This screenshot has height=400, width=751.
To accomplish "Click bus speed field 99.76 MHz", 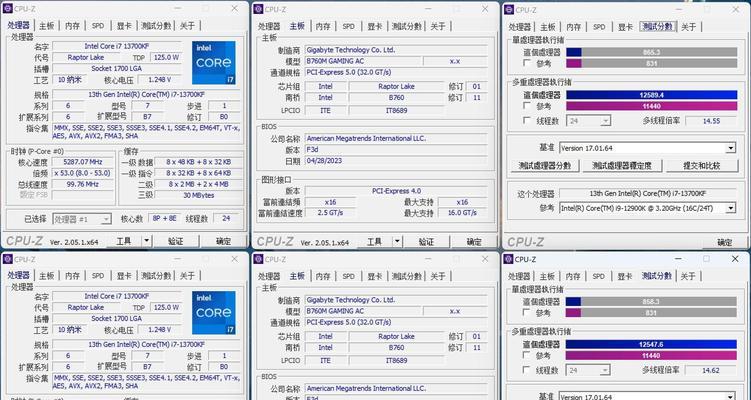I will point(82,184).
